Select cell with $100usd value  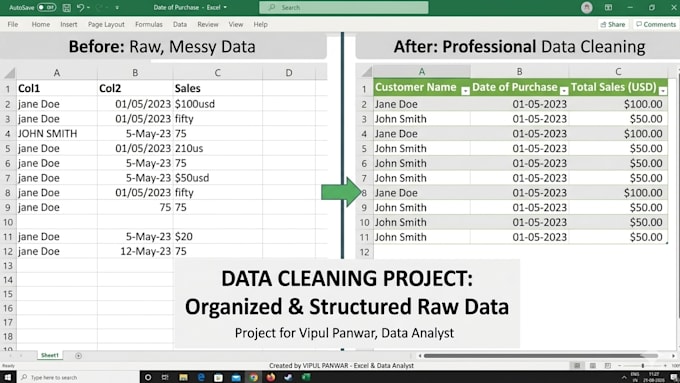coord(218,104)
